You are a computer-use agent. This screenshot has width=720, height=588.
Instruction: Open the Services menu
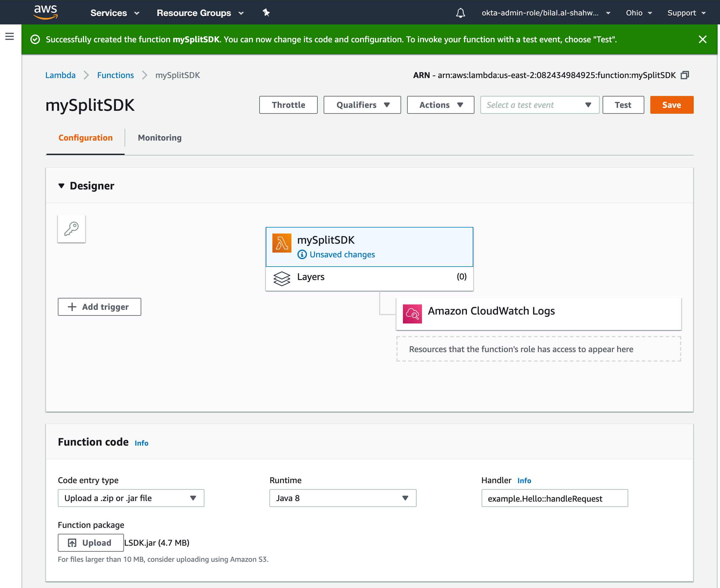tap(114, 13)
